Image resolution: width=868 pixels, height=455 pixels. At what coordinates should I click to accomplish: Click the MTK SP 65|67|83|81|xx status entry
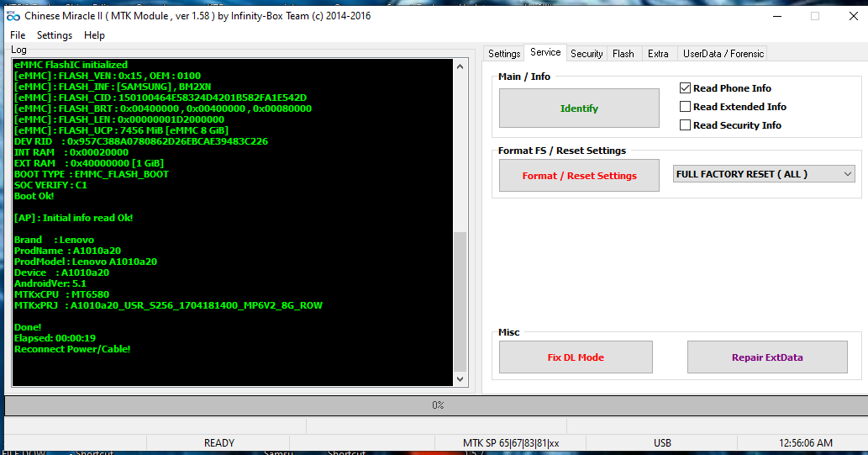tap(511, 443)
